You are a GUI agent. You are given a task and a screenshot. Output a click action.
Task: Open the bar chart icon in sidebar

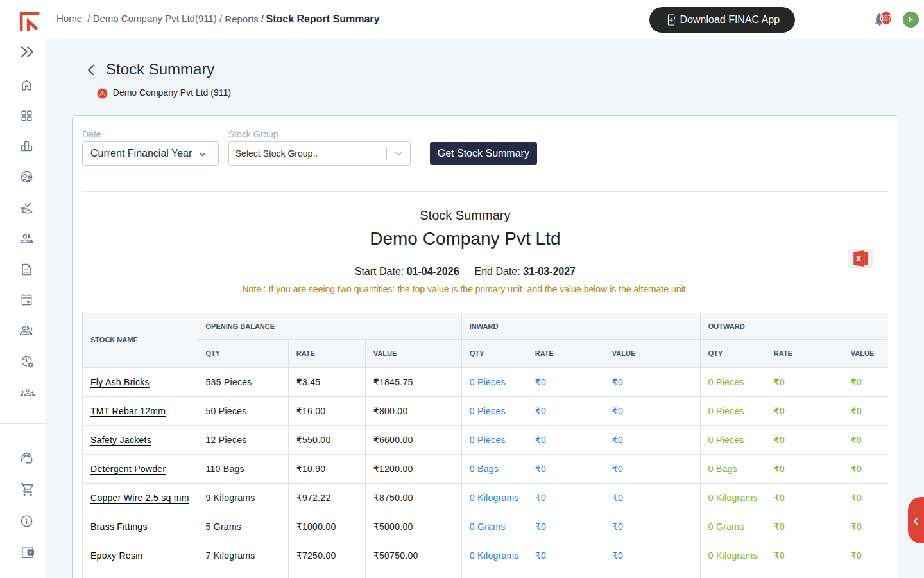[x=26, y=146]
